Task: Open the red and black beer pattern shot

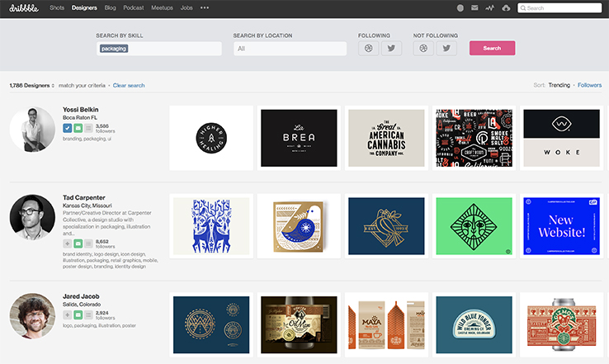Action: (x=474, y=138)
